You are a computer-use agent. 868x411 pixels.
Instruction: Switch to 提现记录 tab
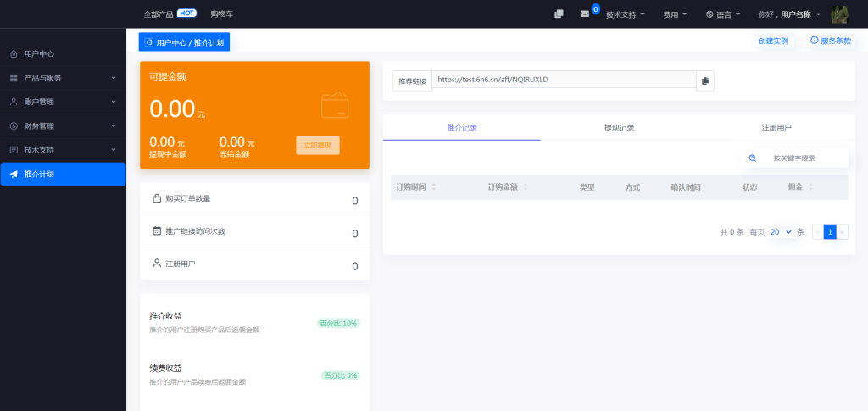pos(619,127)
